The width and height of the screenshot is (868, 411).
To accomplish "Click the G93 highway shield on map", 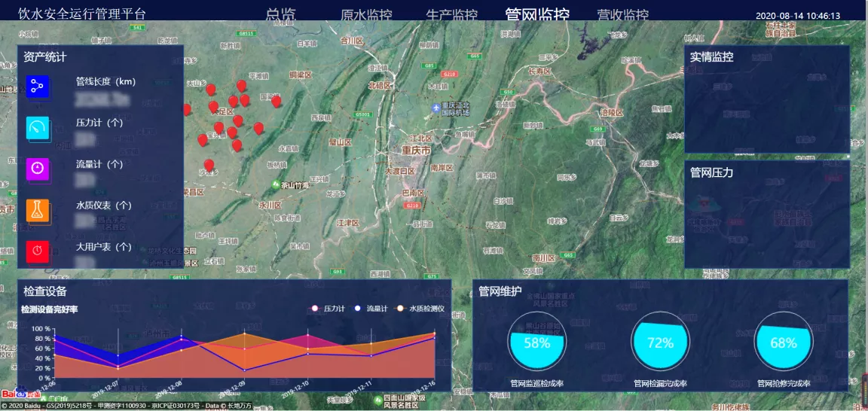I will [x=337, y=271].
